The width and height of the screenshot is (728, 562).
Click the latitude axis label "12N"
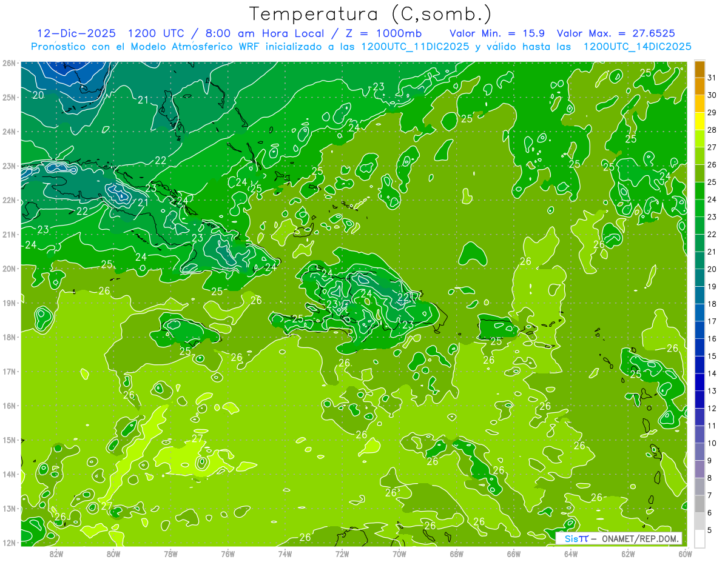pos(9,543)
